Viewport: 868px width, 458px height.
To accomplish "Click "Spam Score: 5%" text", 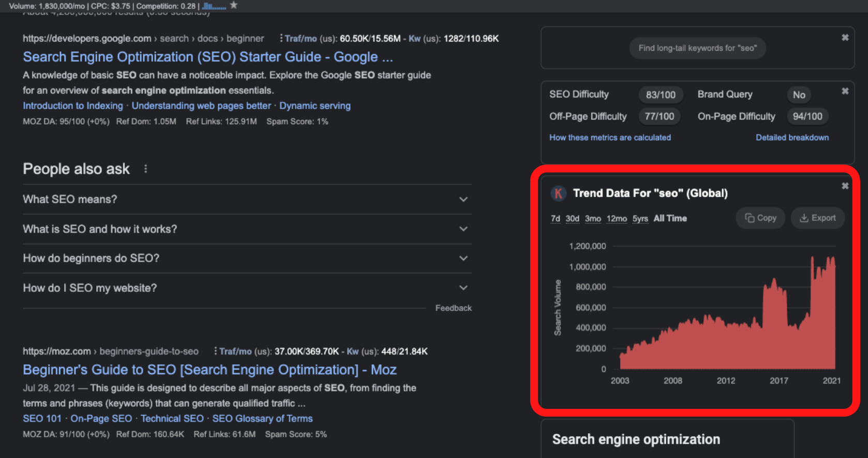I will 296,434.
